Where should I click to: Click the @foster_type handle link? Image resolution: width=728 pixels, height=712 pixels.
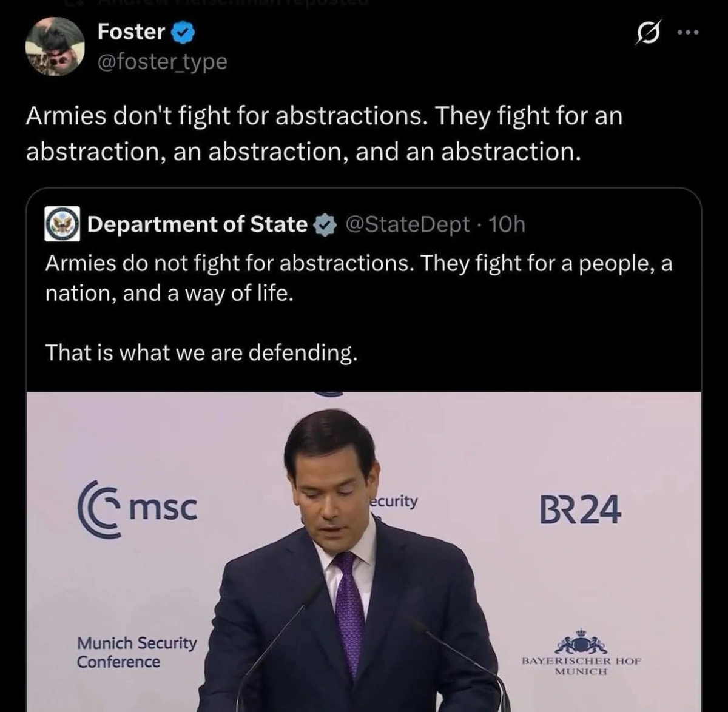coord(162,61)
